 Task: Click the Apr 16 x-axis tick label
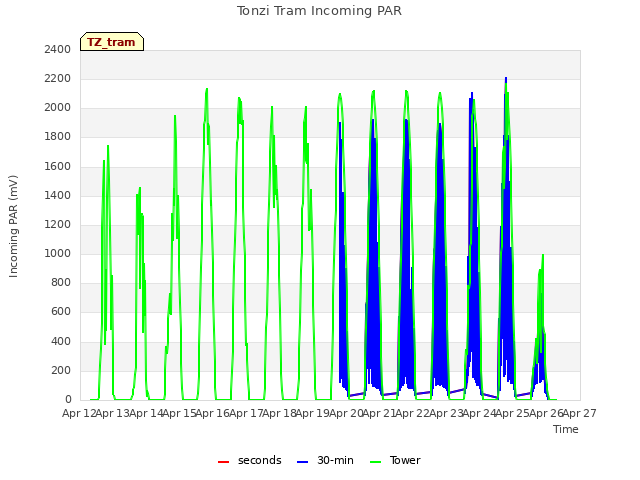[x=212, y=413]
